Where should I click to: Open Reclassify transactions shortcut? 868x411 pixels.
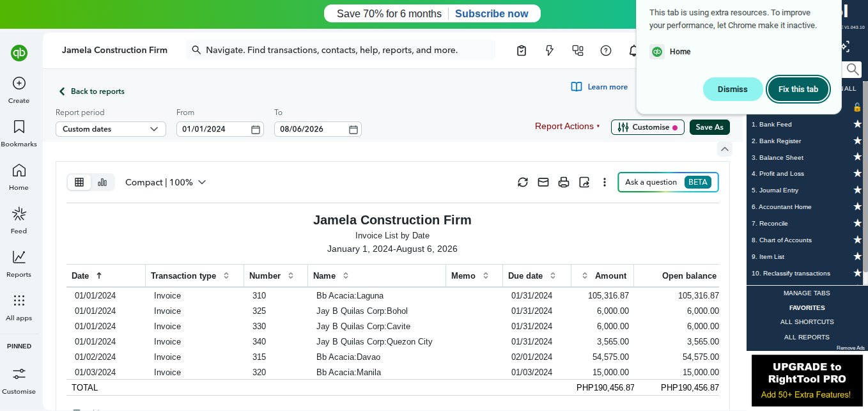click(x=791, y=273)
